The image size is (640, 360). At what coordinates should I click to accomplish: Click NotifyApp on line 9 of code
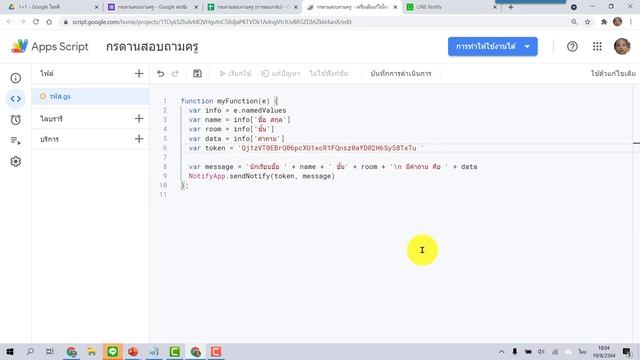pyautogui.click(x=207, y=176)
